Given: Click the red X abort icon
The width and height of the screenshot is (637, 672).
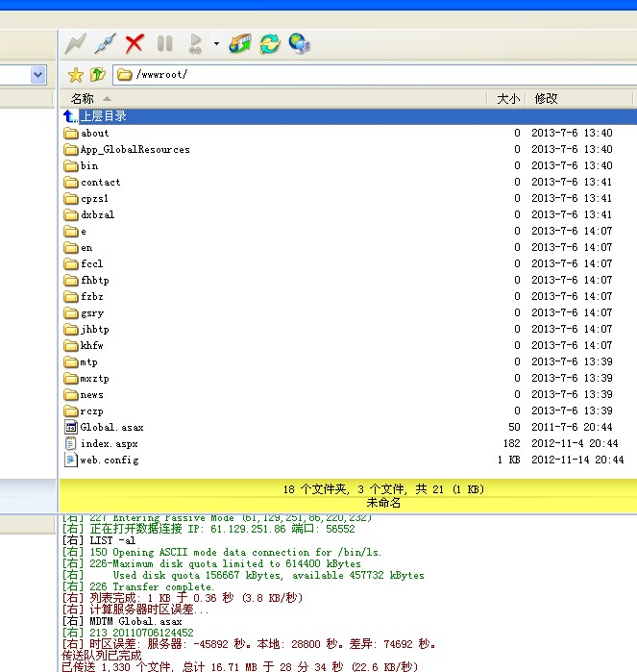Looking at the screenshot, I should click(x=135, y=43).
